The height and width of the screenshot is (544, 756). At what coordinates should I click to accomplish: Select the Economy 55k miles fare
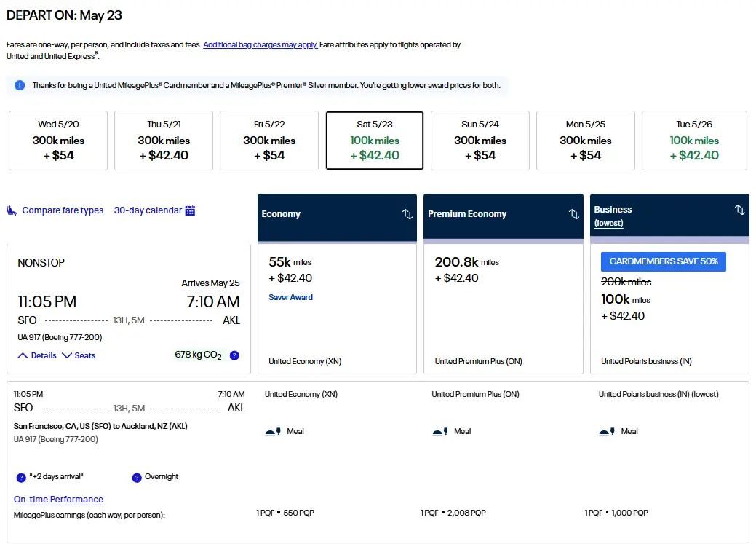click(x=337, y=309)
